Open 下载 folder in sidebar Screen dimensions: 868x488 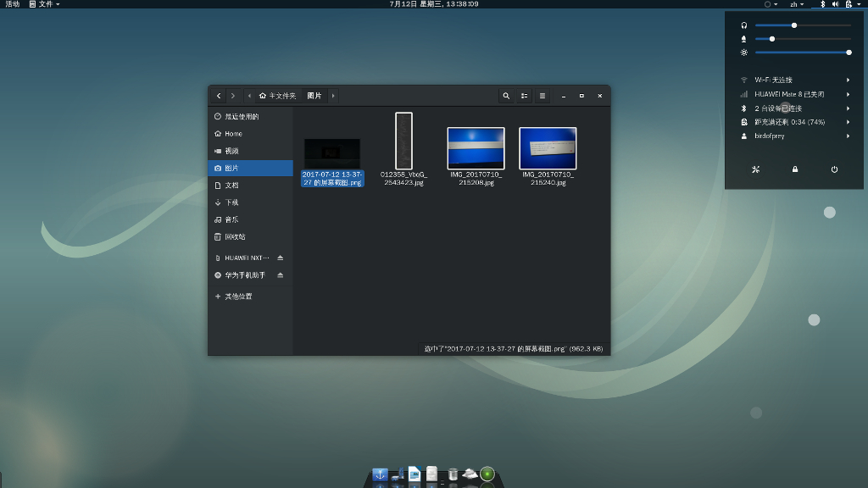click(250, 202)
